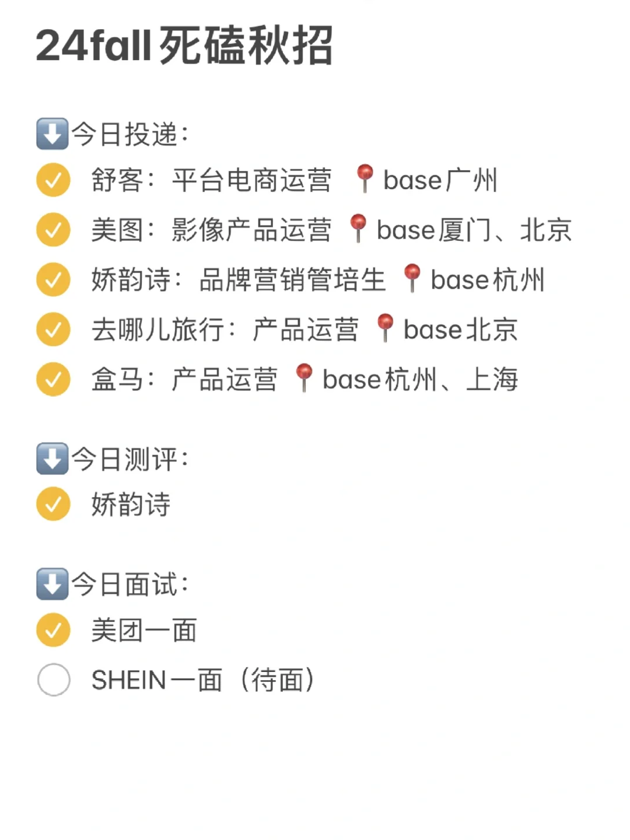The image size is (630, 840).
Task: Uncheck the 美图 影像产品运营 checkbox
Action: tap(54, 230)
